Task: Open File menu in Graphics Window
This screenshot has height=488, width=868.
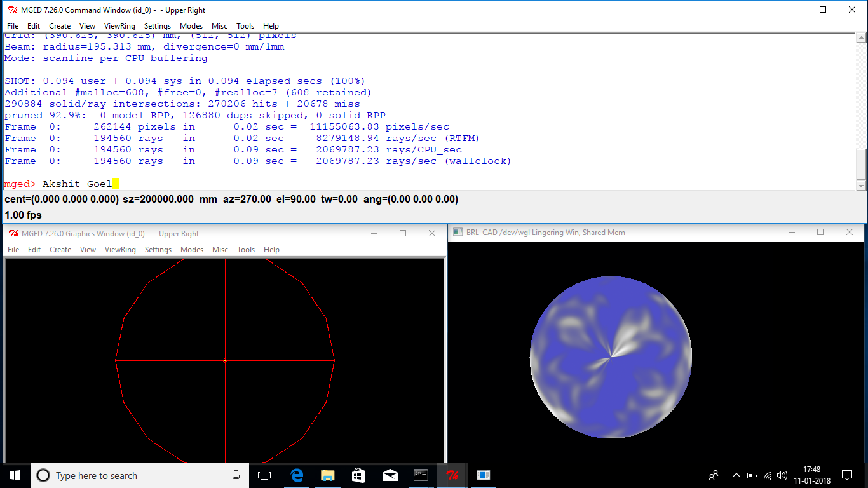Action: [x=13, y=250]
